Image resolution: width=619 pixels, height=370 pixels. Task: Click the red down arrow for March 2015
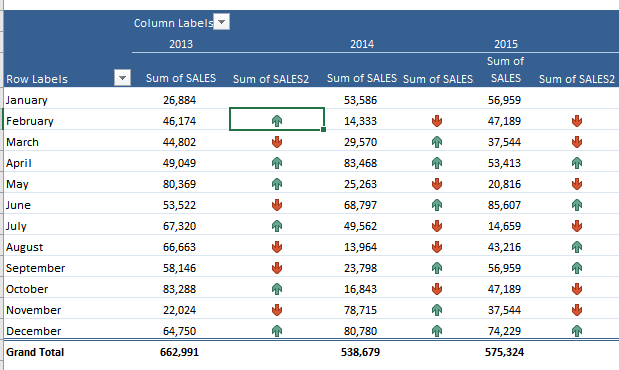pyautogui.click(x=577, y=142)
